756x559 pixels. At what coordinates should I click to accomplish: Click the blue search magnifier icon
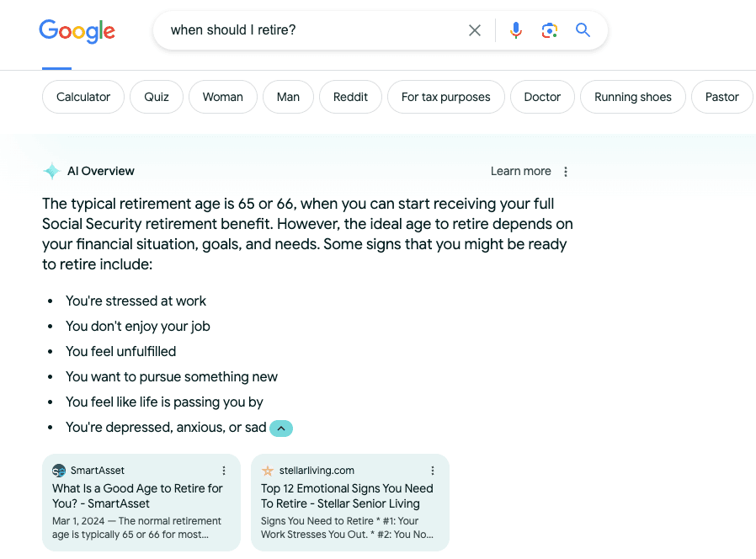[583, 30]
